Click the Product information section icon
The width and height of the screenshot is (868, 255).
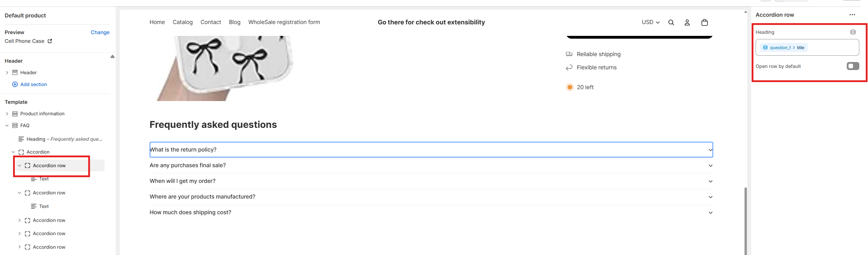[15, 114]
